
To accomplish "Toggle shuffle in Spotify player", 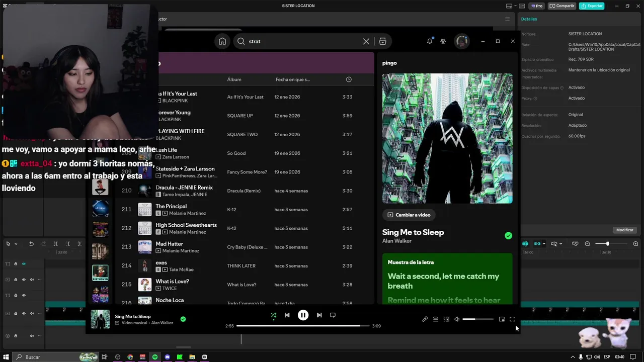I will pos(273,315).
